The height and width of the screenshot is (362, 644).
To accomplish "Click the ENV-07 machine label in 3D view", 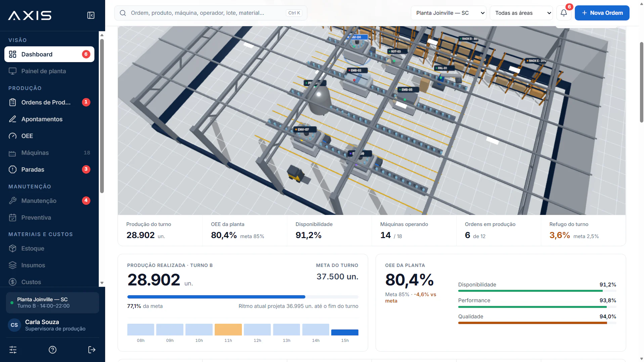I will (305, 129).
